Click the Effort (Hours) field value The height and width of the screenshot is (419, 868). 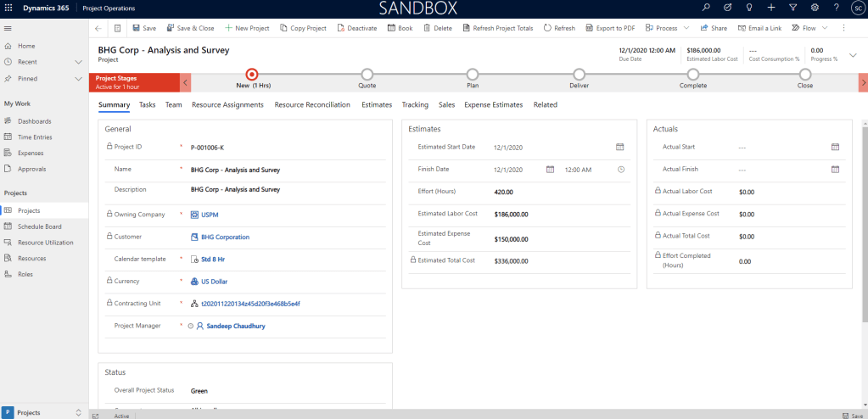pyautogui.click(x=504, y=192)
